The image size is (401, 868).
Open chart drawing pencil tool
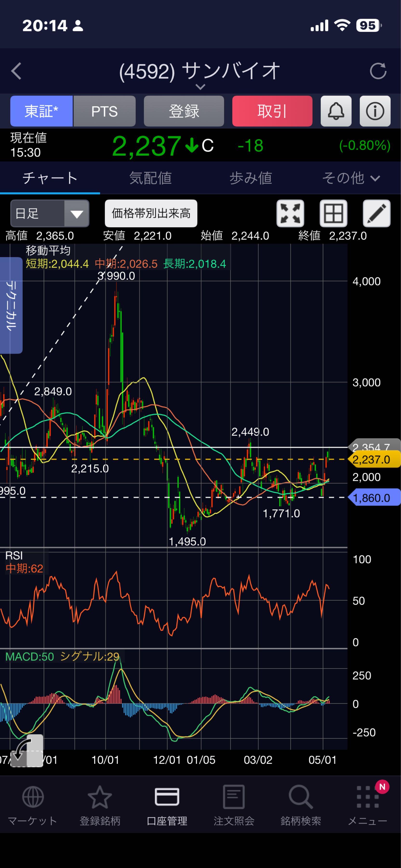point(376,213)
